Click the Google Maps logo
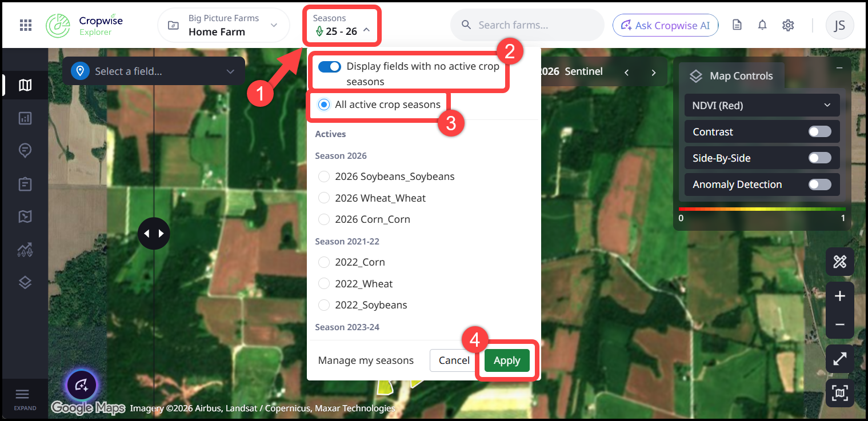This screenshot has width=868, height=421. 88,407
